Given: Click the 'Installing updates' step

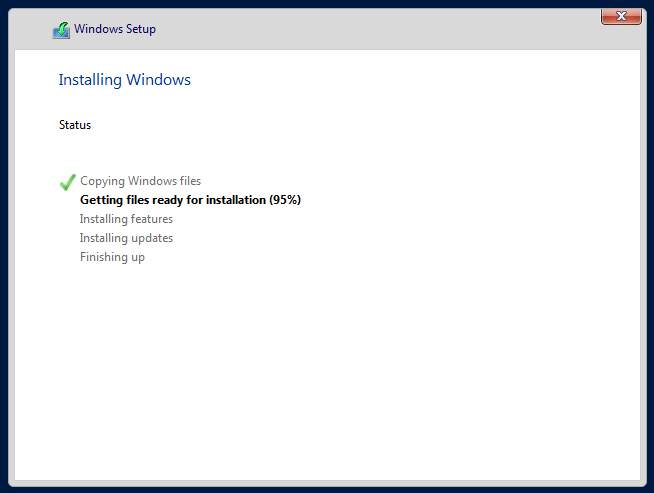Looking at the screenshot, I should 126,238.
